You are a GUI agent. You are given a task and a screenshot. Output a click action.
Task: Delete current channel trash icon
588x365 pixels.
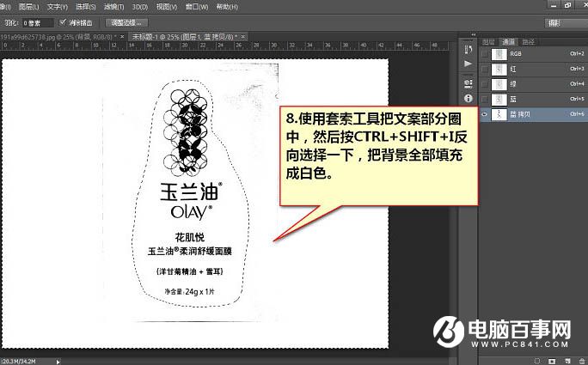click(x=580, y=362)
